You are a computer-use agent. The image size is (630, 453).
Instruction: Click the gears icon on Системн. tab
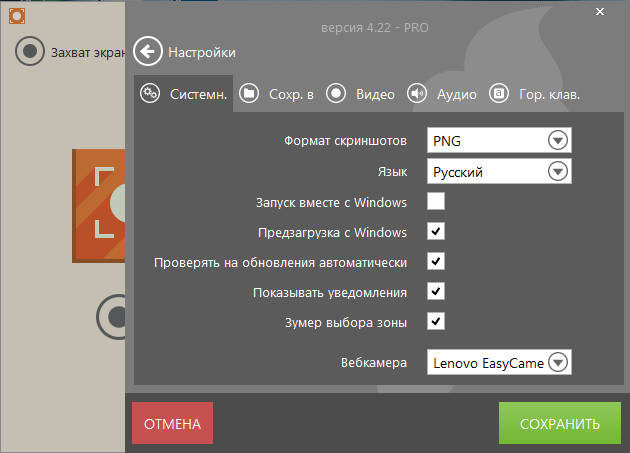(150, 94)
